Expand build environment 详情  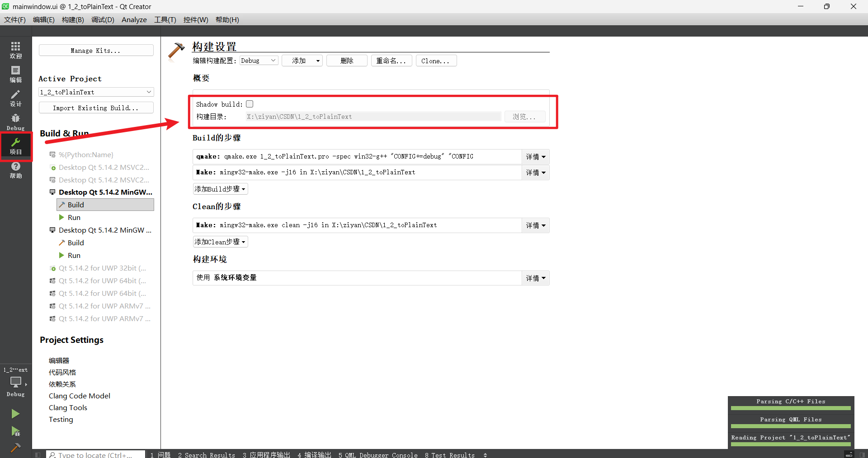click(x=536, y=278)
